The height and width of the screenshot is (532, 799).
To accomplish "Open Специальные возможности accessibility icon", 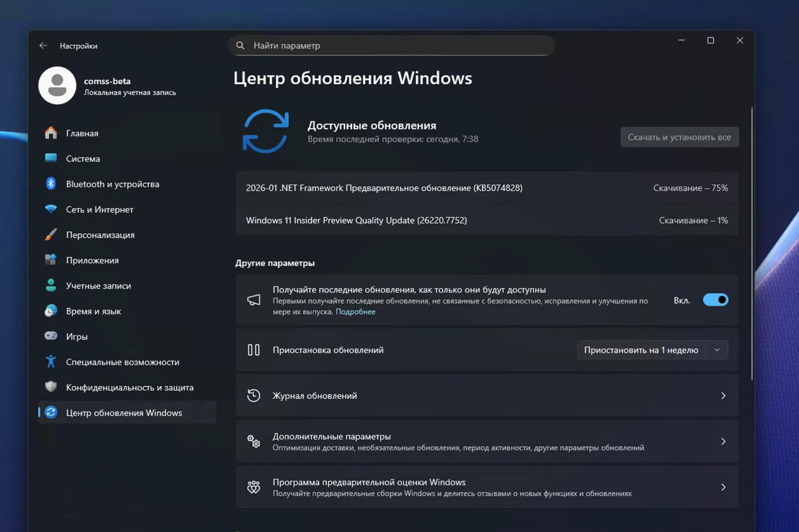I will 51,362.
